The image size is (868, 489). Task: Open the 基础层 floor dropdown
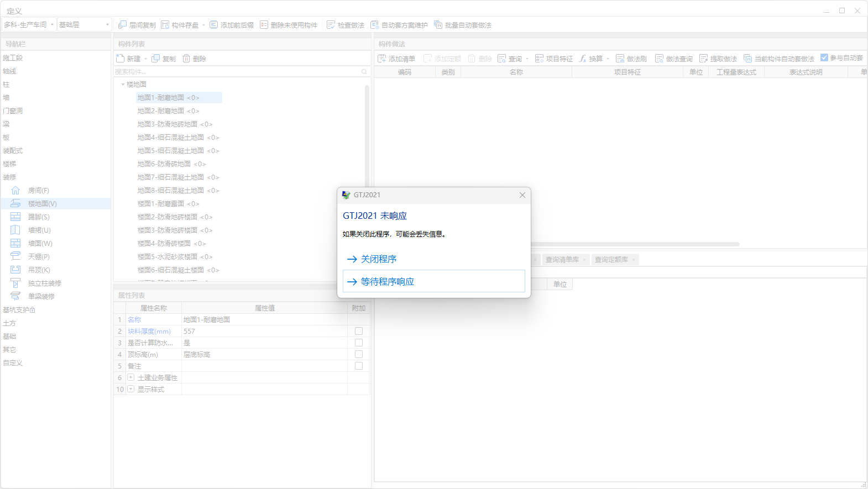click(85, 25)
